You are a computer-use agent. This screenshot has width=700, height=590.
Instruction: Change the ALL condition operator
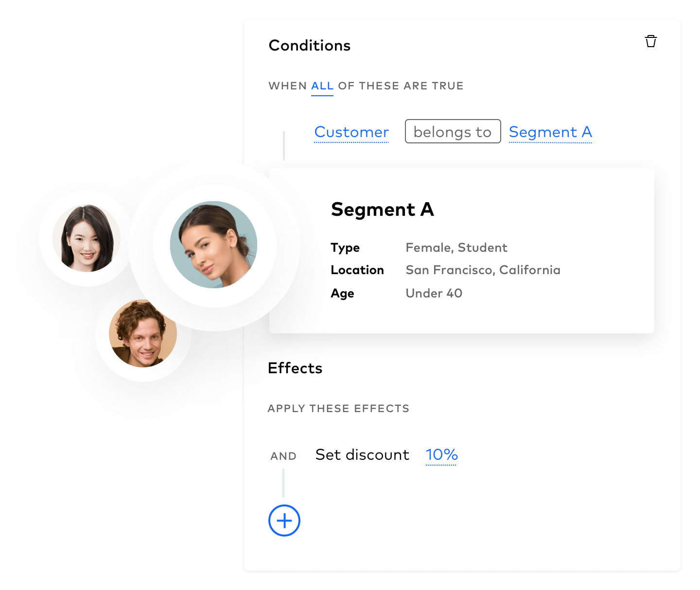(x=322, y=87)
